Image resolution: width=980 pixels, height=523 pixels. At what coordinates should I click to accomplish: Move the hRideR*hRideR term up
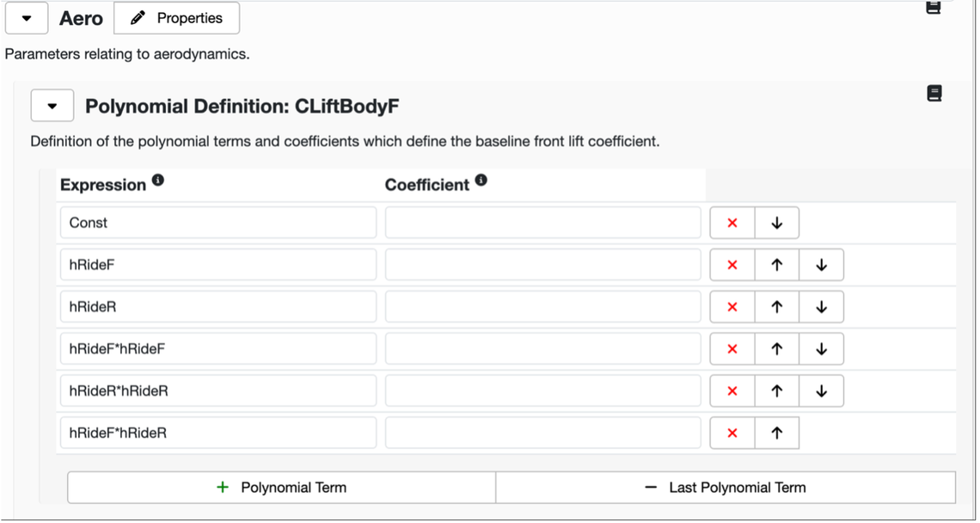tap(777, 391)
